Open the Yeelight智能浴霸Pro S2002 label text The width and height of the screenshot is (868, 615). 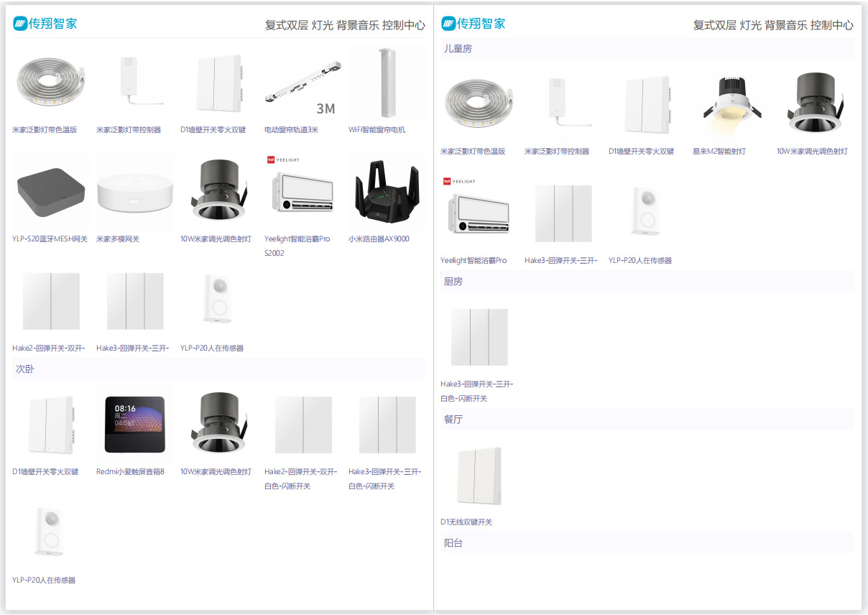[297, 246]
